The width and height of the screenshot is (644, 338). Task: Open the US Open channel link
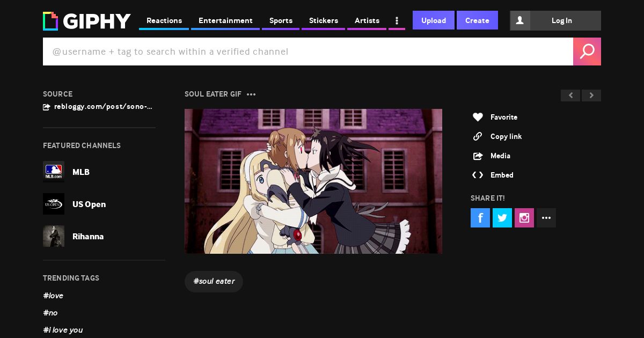click(89, 204)
